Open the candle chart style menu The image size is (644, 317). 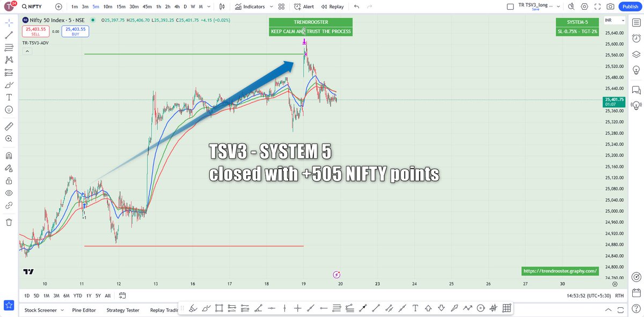tap(221, 6)
